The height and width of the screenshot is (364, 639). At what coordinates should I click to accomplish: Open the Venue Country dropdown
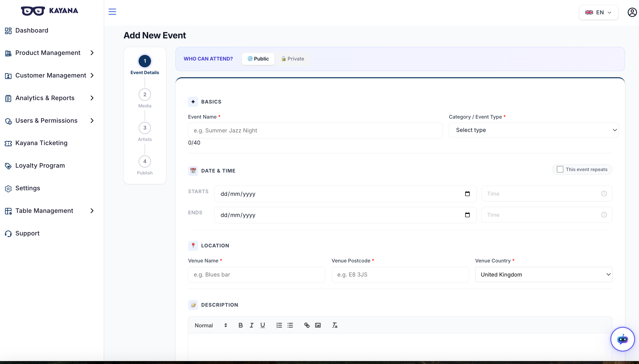[544, 275]
